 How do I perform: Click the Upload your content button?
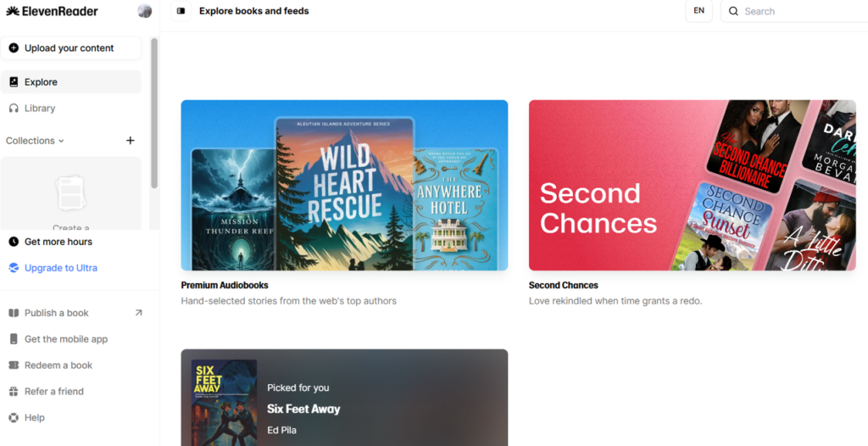pos(71,48)
